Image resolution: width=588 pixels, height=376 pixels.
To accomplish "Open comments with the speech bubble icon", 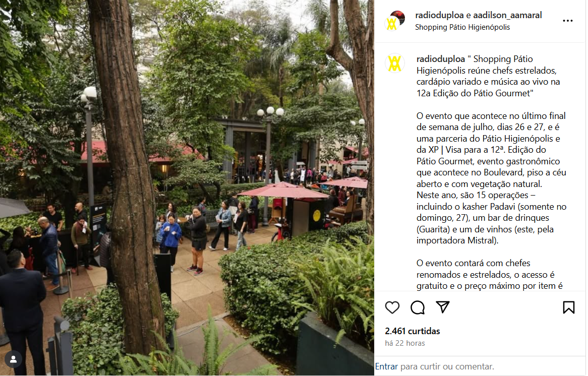I will (x=418, y=307).
